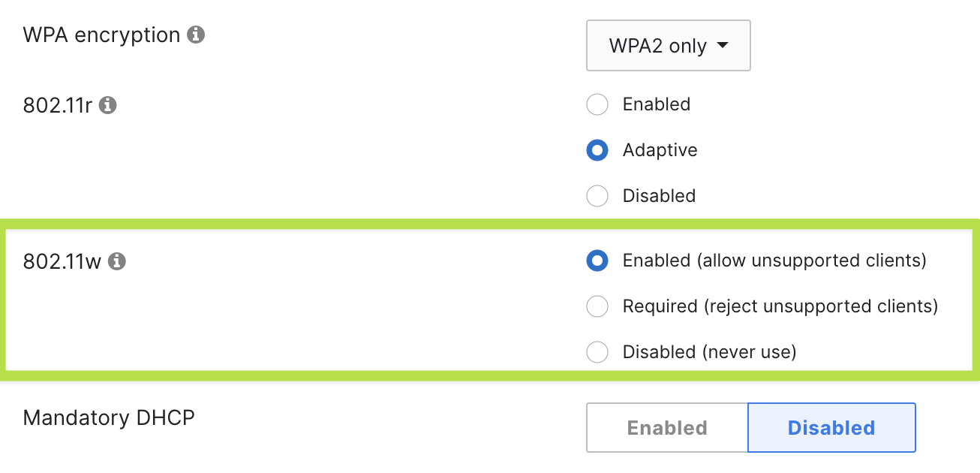Choose Required (reject unsupported clients) radio button
Viewport: 980px width, 473px height.
(597, 306)
